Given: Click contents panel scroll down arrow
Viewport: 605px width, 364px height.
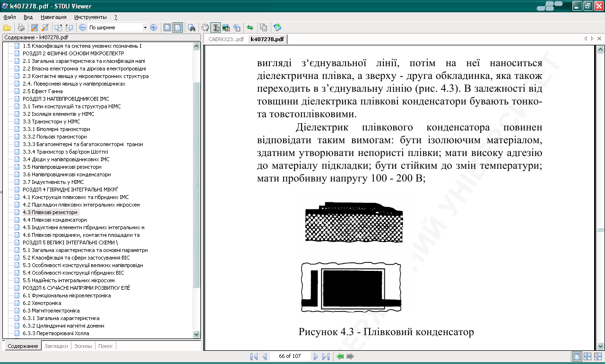Looking at the screenshot, I should [197, 334].
